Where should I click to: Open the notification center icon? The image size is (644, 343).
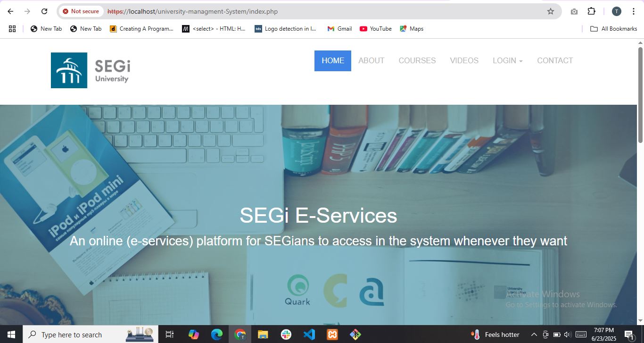[629, 335]
